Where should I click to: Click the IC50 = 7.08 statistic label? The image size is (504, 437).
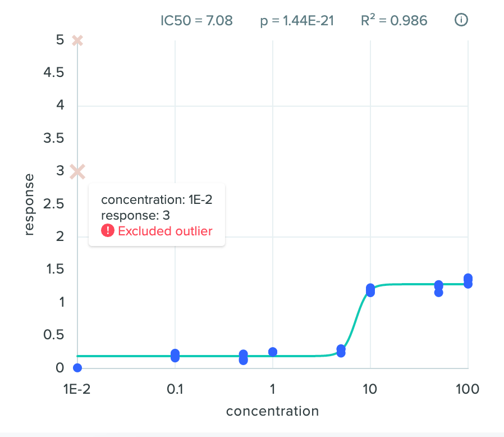(x=196, y=21)
